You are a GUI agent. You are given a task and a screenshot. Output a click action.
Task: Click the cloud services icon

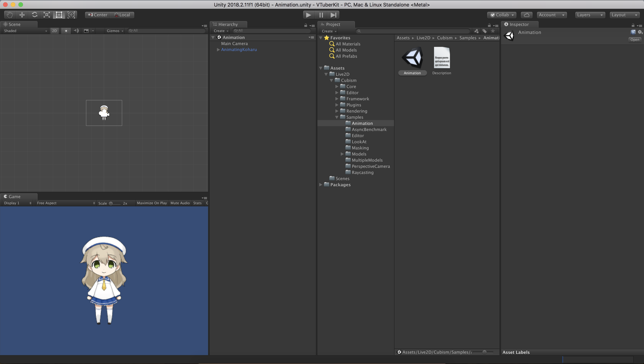(526, 15)
